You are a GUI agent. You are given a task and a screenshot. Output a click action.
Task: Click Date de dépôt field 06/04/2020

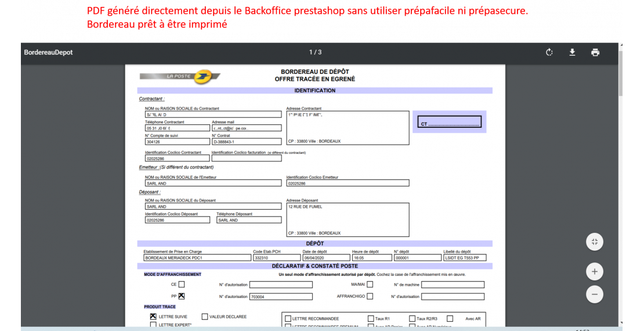[326, 258]
